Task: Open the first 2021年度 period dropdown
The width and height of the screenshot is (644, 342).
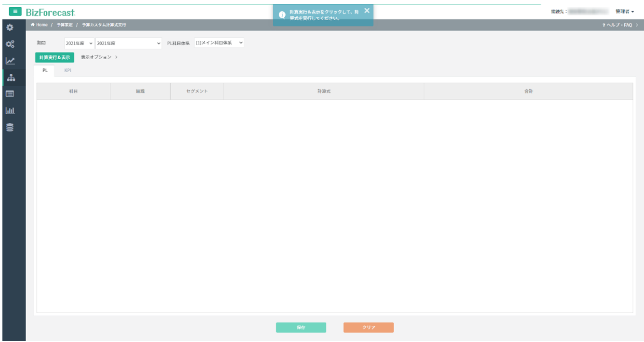Action: point(79,43)
